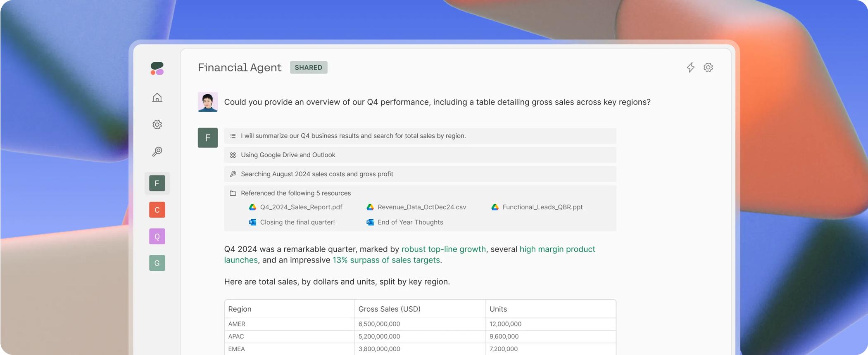Switch to the F agent in sidebar
Screen dimensions: 868x355
coord(157,183)
